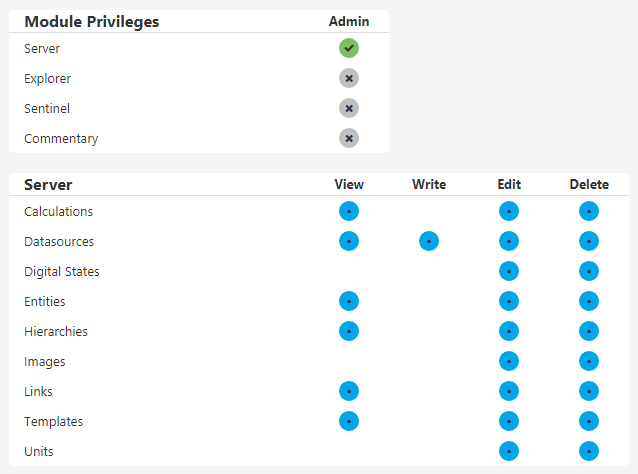Enable Admin privilege for Sentinel module
The width and height of the screenshot is (638, 474).
pos(349,108)
